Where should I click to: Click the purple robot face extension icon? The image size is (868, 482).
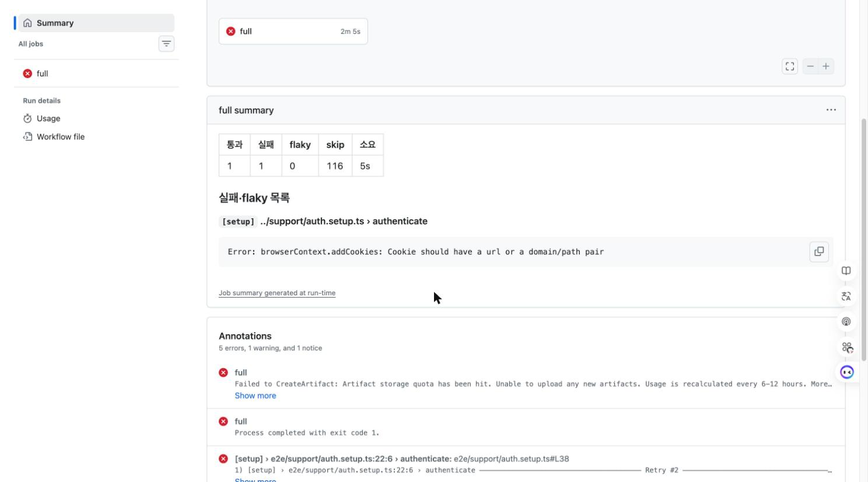[847, 372]
